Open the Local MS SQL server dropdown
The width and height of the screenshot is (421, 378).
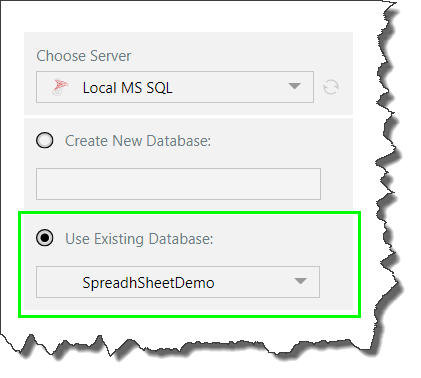(175, 87)
